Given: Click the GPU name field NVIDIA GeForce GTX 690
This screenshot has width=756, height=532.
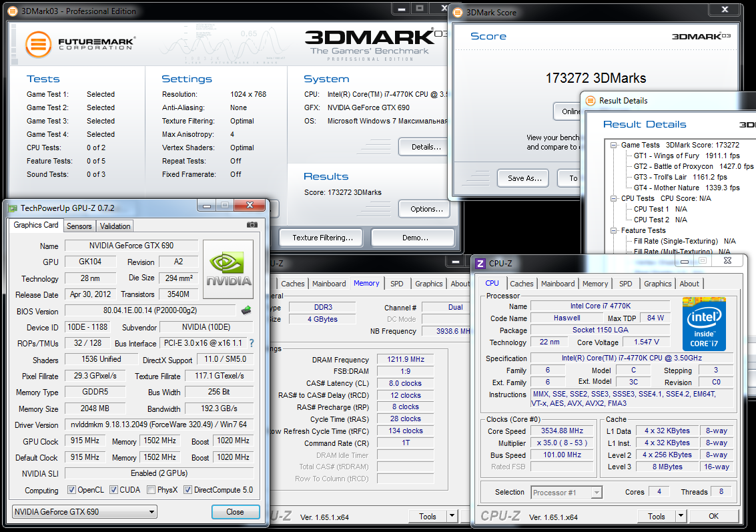Looking at the screenshot, I should pyautogui.click(x=131, y=246).
